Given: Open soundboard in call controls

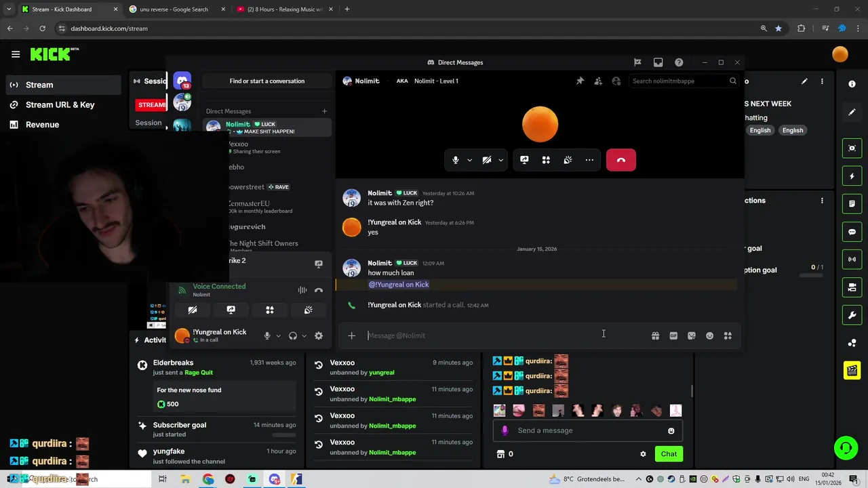Looking at the screenshot, I should coord(568,160).
